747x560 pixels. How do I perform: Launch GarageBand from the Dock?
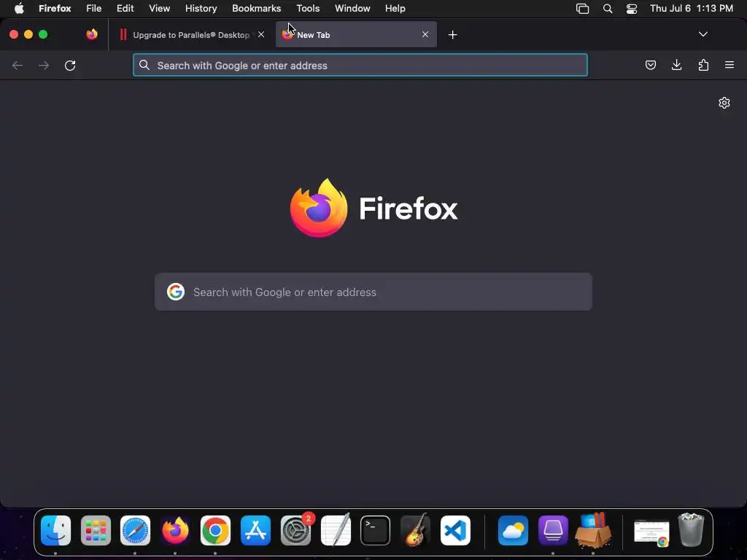tap(415, 529)
